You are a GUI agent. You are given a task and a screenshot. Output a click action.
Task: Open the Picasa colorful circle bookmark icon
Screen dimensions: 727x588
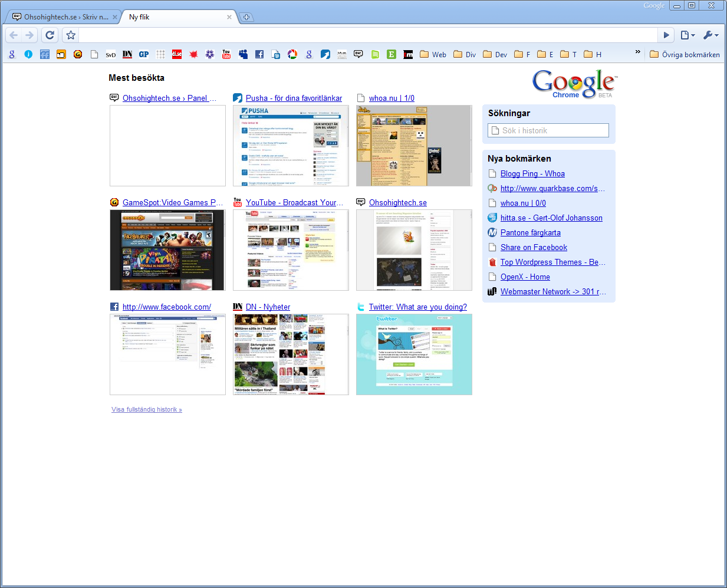[x=292, y=54]
